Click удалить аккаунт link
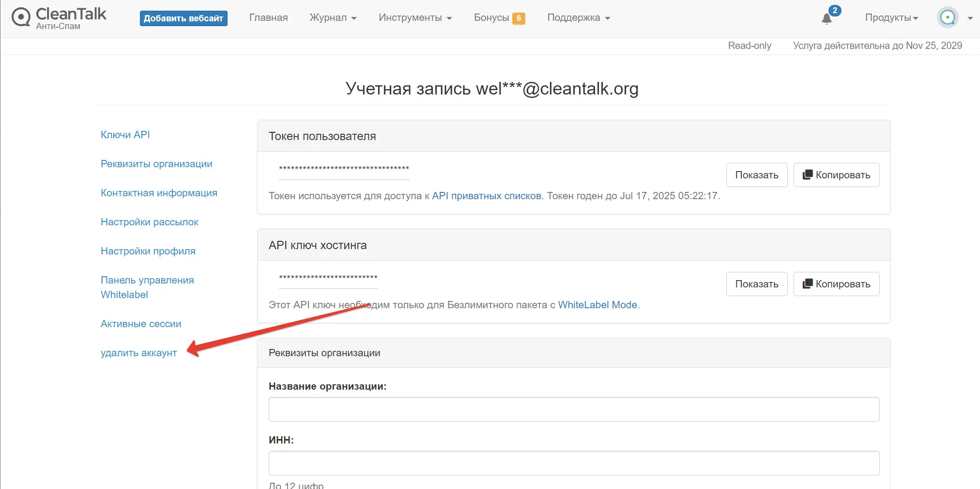 click(139, 353)
